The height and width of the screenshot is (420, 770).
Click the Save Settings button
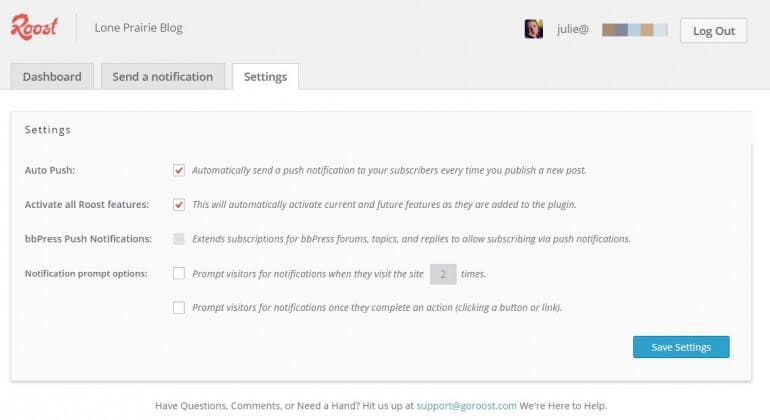pyautogui.click(x=681, y=347)
